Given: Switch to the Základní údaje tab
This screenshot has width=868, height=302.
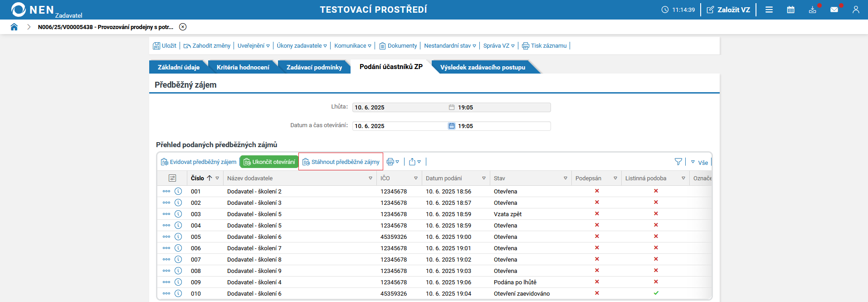Looking at the screenshot, I should coord(179,67).
